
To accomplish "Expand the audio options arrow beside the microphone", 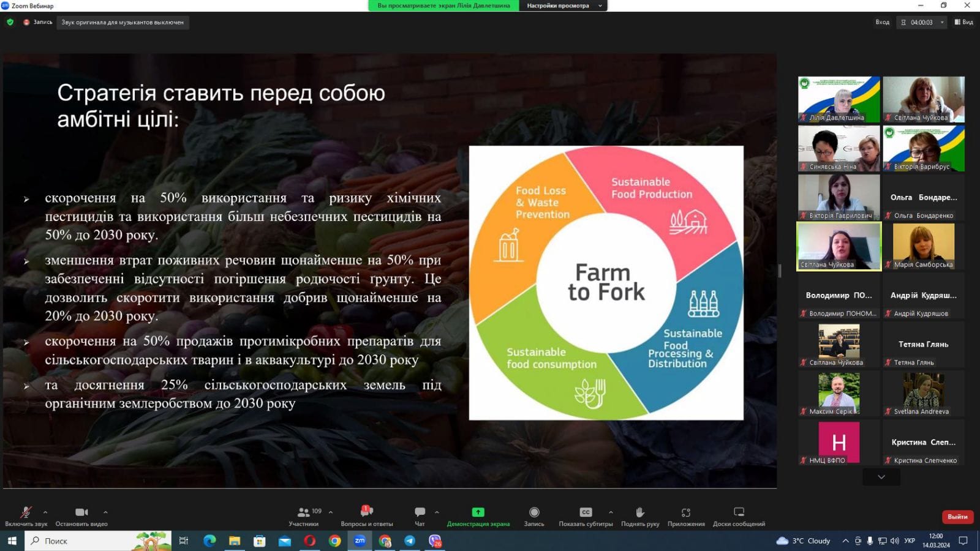I will [45, 512].
